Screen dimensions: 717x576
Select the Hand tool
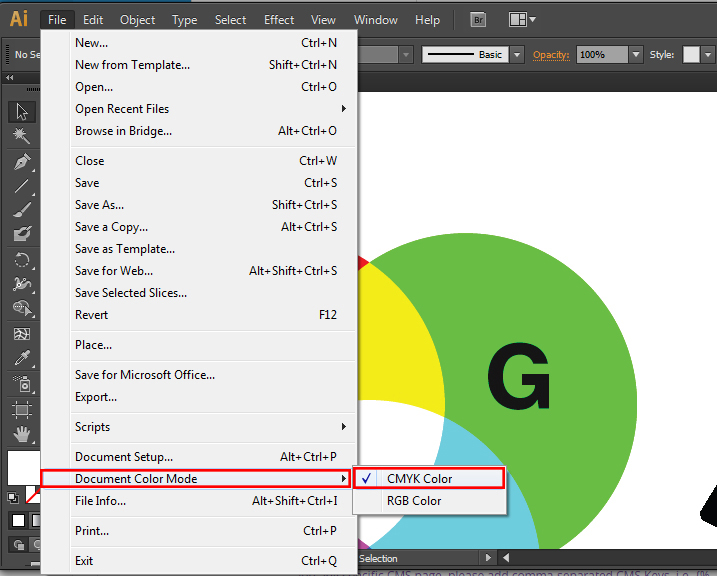22,434
